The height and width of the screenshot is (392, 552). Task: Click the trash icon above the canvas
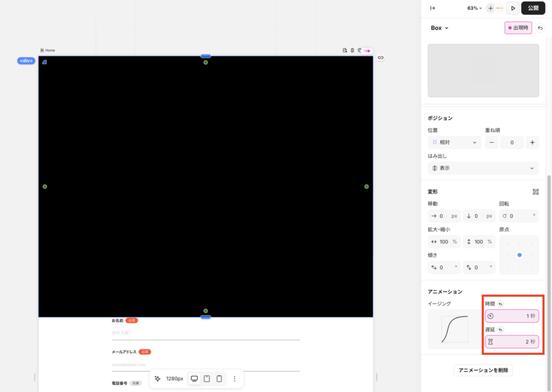click(352, 51)
